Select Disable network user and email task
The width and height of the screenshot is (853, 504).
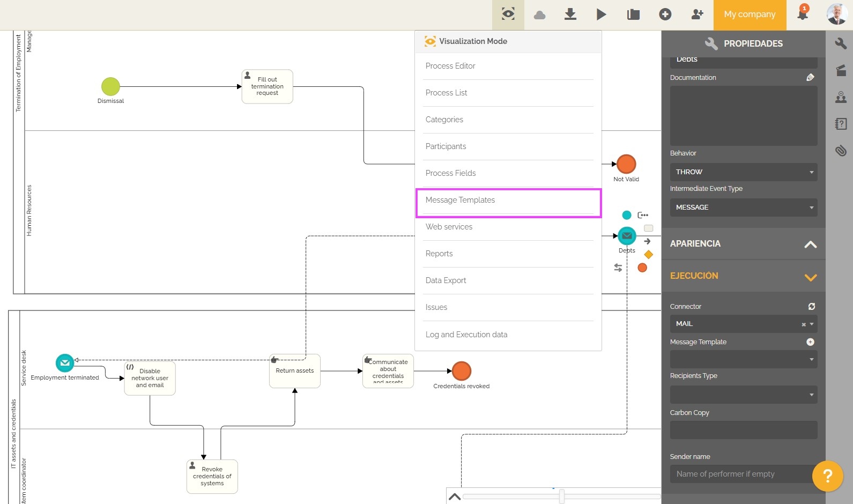pos(150,378)
